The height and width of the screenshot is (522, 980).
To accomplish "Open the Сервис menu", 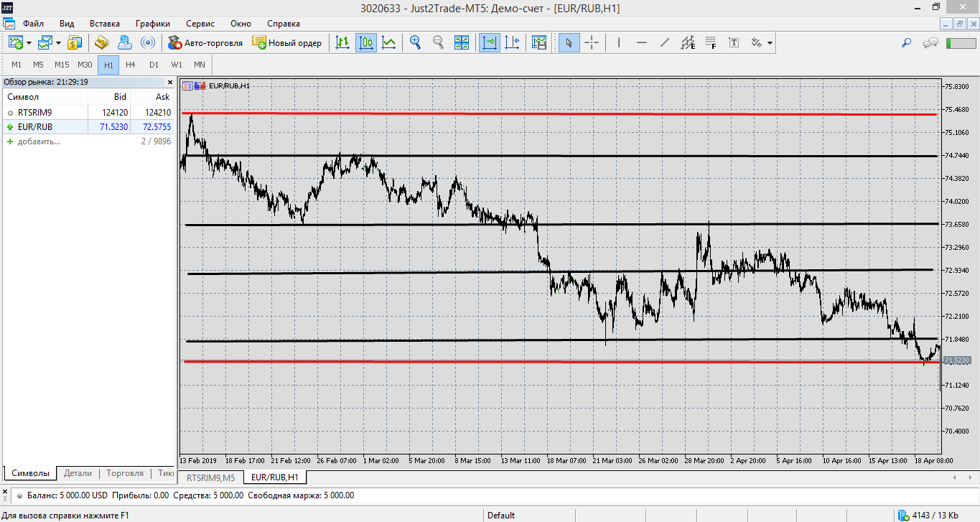I will coord(200,23).
